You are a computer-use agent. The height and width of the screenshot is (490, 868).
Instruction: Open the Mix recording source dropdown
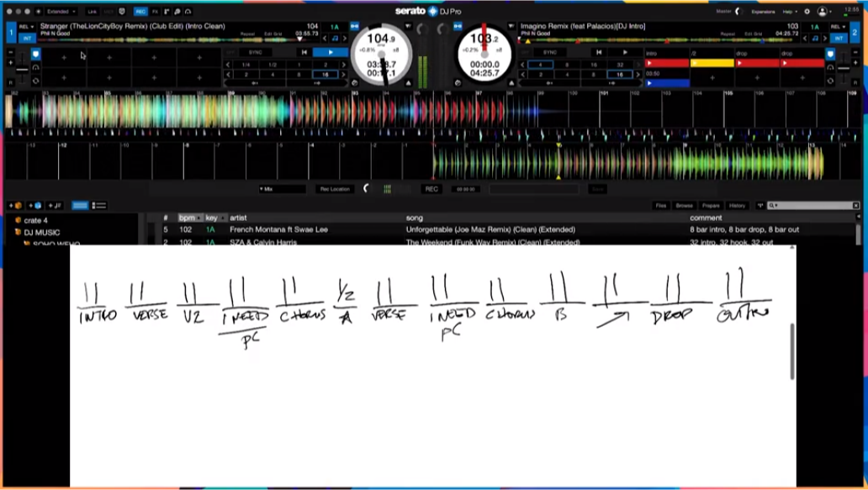[282, 189]
